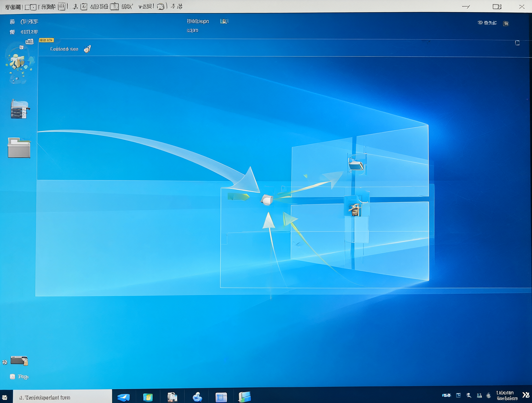Maximize the window from the title bar
This screenshot has width=532, height=403.
pyautogui.click(x=497, y=6)
